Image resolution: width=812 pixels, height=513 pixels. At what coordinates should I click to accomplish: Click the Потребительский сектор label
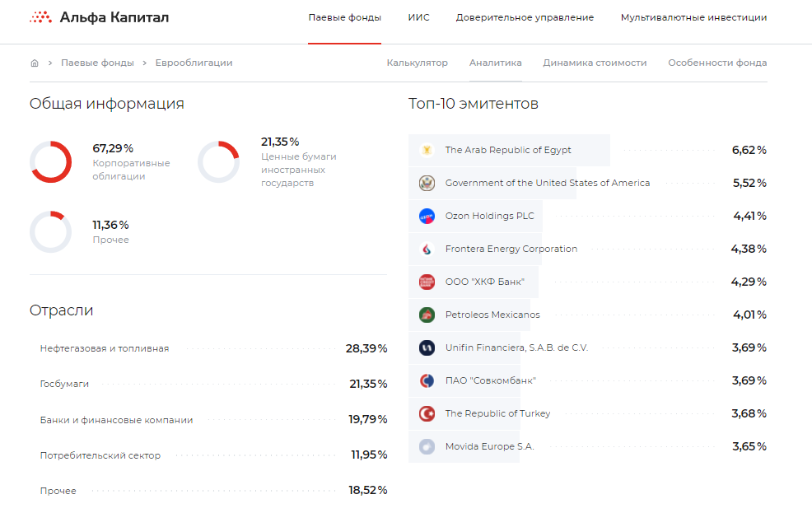click(100, 455)
